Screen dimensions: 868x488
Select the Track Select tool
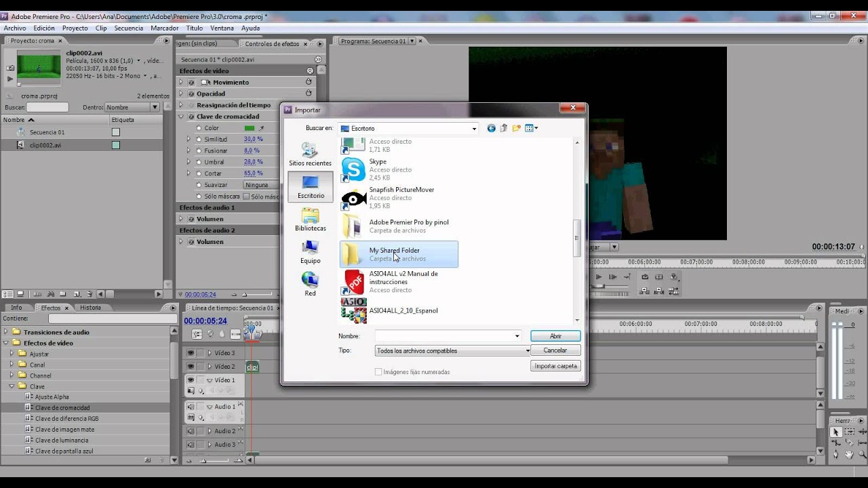tap(849, 432)
